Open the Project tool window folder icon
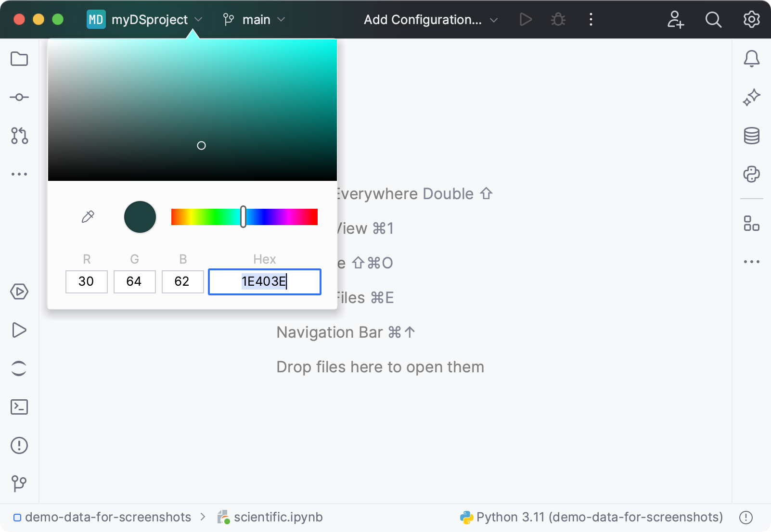 coord(19,59)
